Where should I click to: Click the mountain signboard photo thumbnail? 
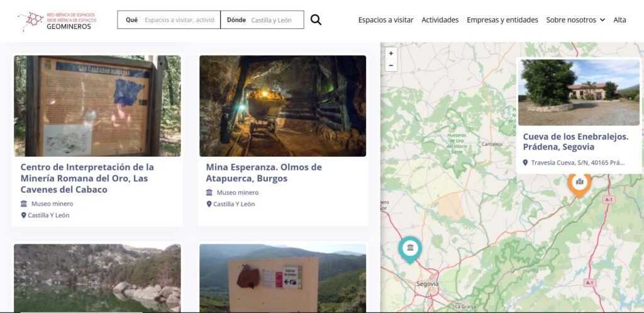tap(282, 278)
